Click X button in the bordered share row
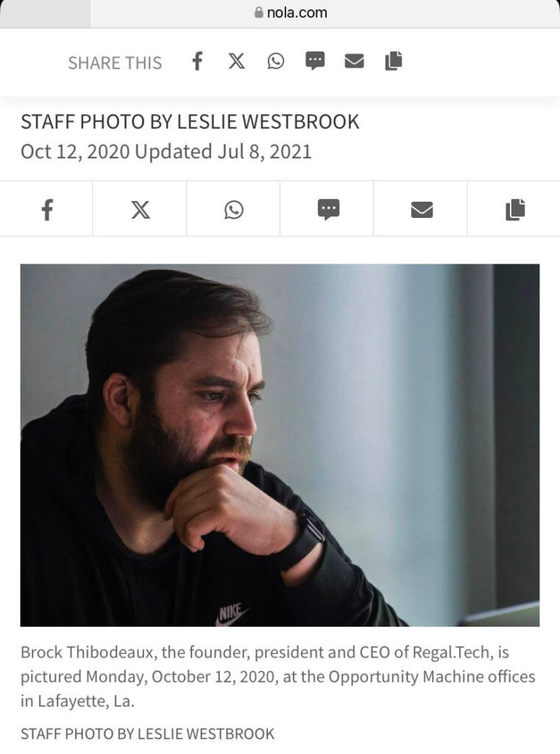Viewport: 560px width, 754px height. [x=140, y=209]
